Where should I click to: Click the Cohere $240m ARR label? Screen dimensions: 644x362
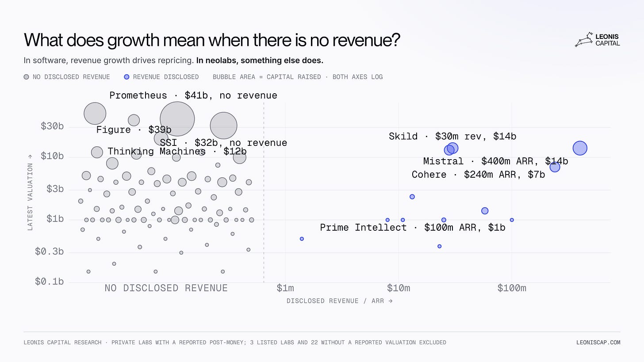coord(478,175)
